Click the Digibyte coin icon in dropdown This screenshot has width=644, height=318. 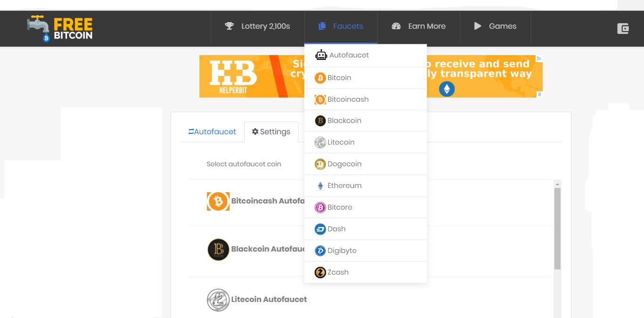(320, 251)
